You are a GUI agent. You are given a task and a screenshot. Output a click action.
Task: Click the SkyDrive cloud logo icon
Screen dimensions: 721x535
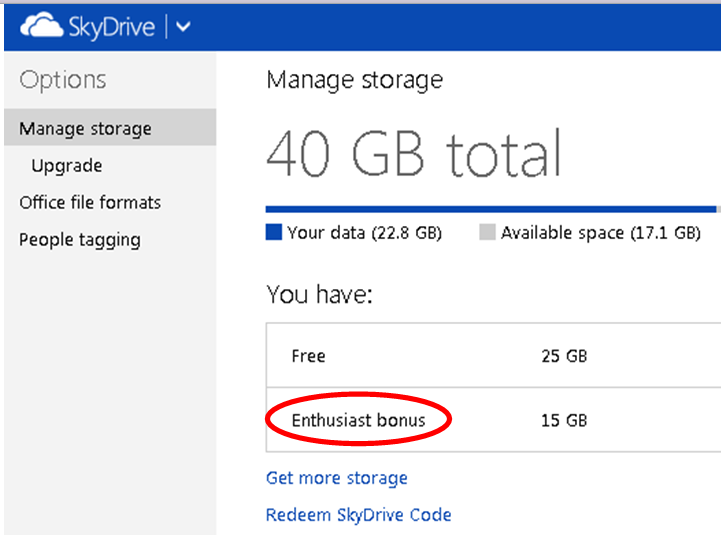coord(41,27)
